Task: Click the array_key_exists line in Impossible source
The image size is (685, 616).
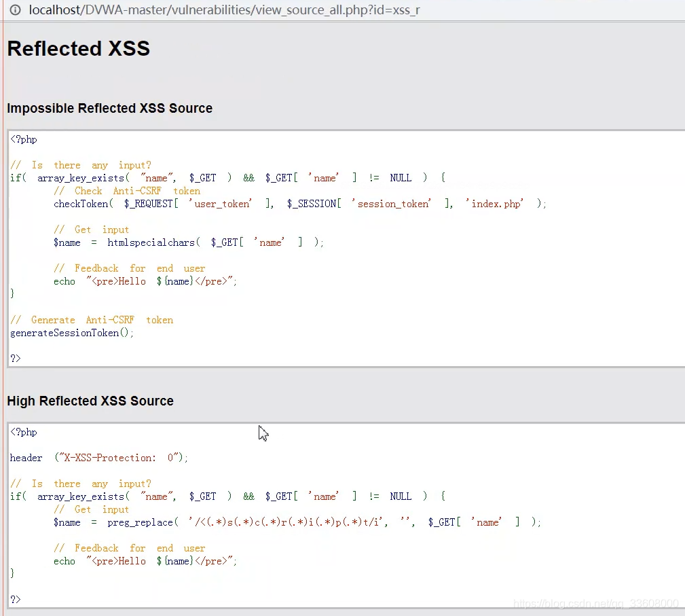Action: click(227, 178)
